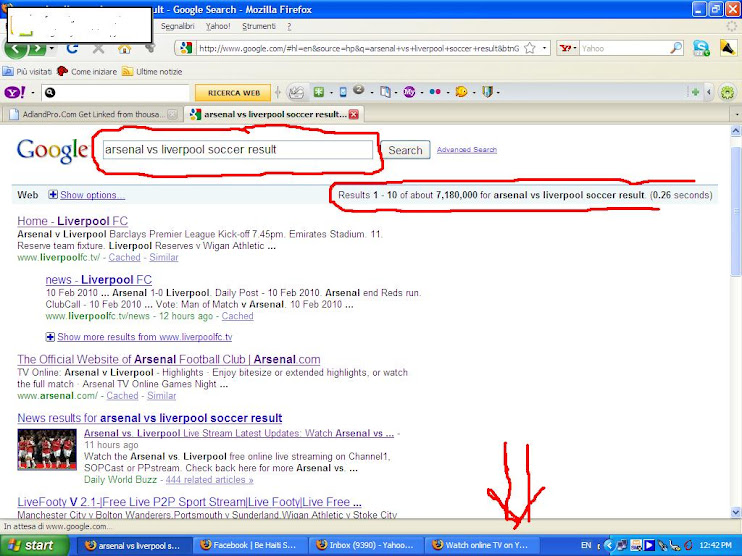The image size is (742, 556).
Task: Open search engine selector Y! dropdown
Action: pyautogui.click(x=567, y=48)
